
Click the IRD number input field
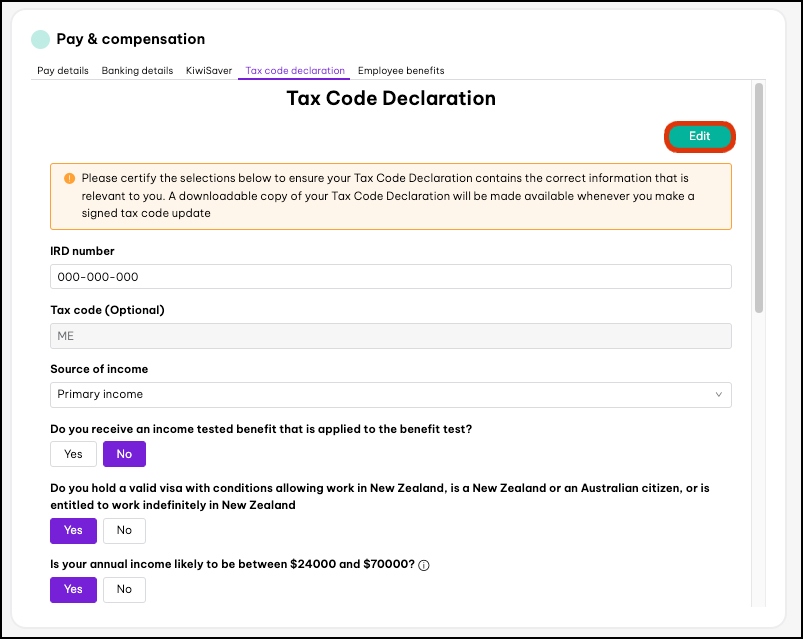pos(390,277)
